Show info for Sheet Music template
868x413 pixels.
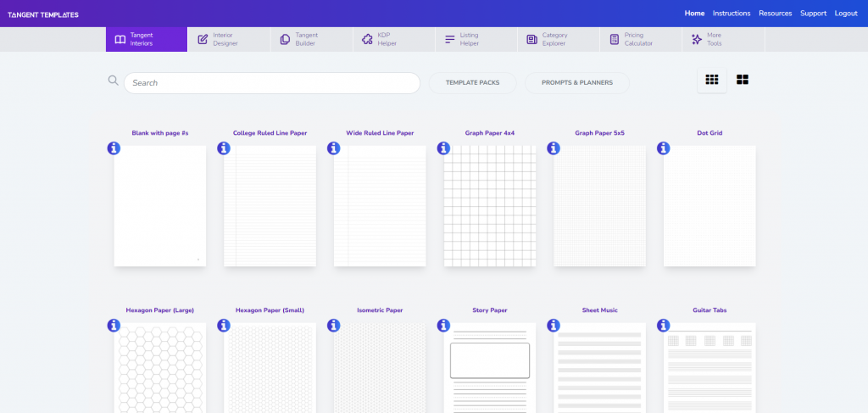tap(554, 326)
